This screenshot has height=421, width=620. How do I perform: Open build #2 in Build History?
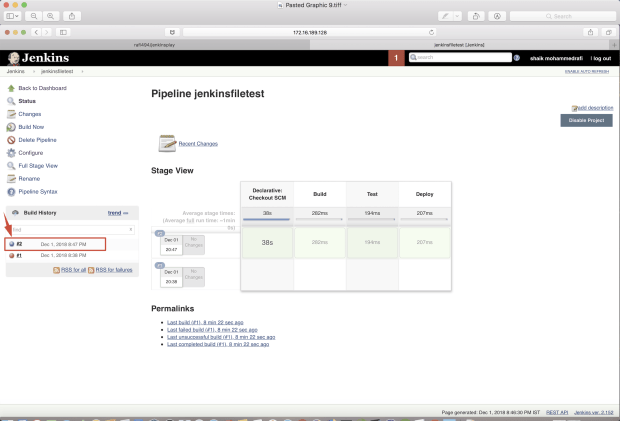pyautogui.click(x=19, y=244)
